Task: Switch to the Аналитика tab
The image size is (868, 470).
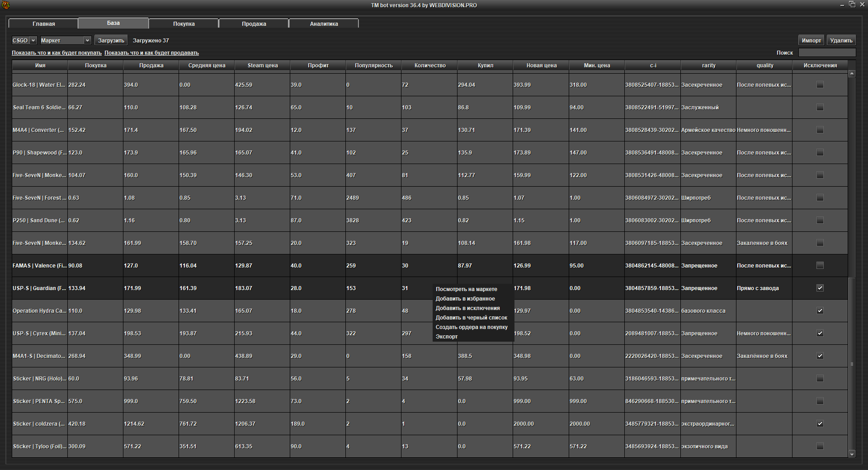Action: pyautogui.click(x=324, y=23)
